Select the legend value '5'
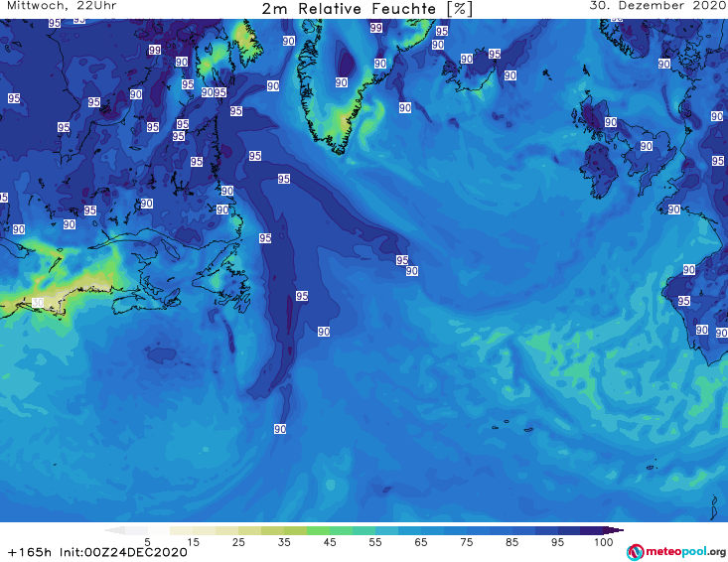728x562 pixels. coord(147,542)
